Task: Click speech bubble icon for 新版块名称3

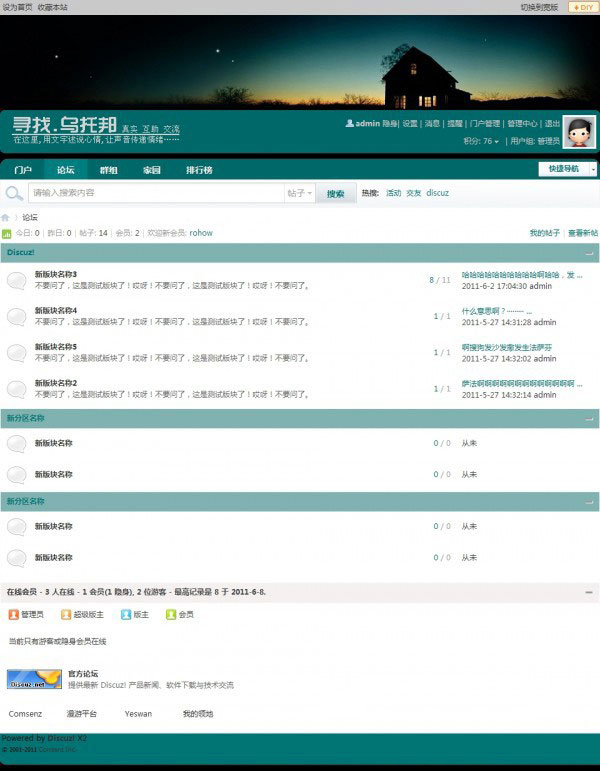Action: coord(17,280)
